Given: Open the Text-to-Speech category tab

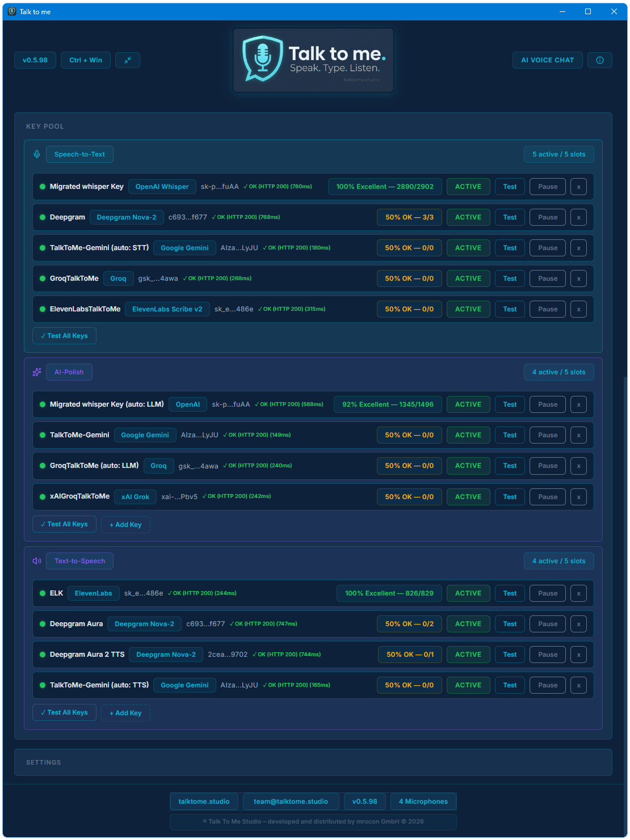Looking at the screenshot, I should (x=79, y=561).
